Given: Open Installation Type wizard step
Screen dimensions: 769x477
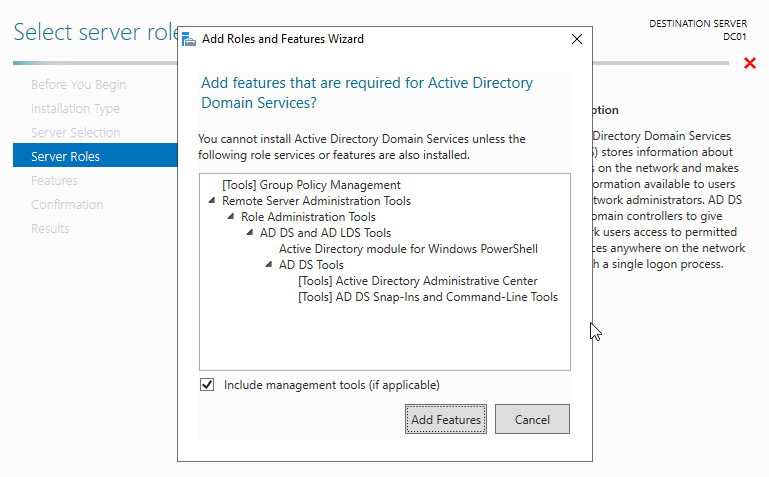Looking at the screenshot, I should tap(75, 108).
